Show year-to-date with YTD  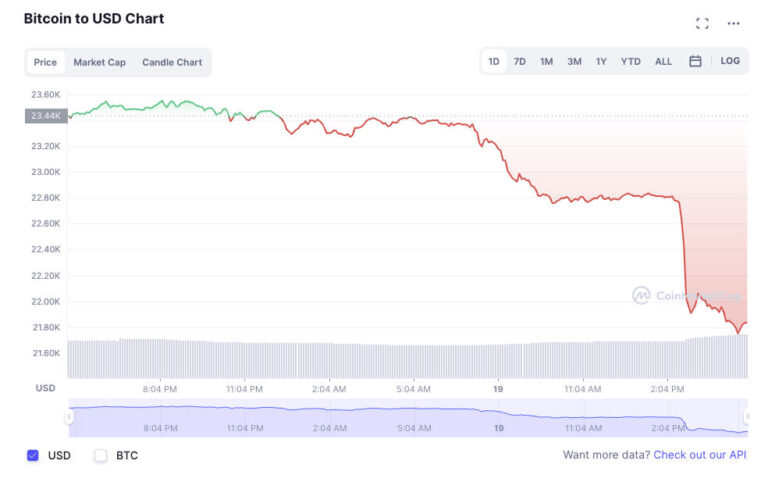click(630, 61)
